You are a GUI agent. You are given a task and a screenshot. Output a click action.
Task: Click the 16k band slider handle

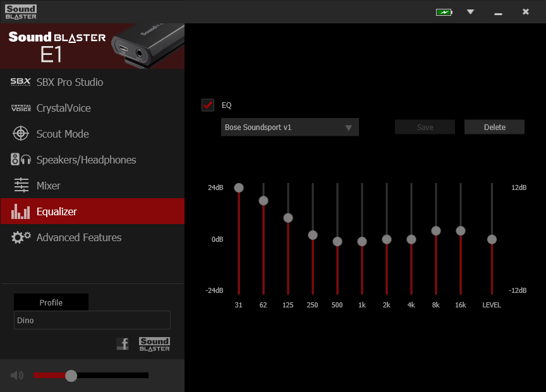click(461, 230)
